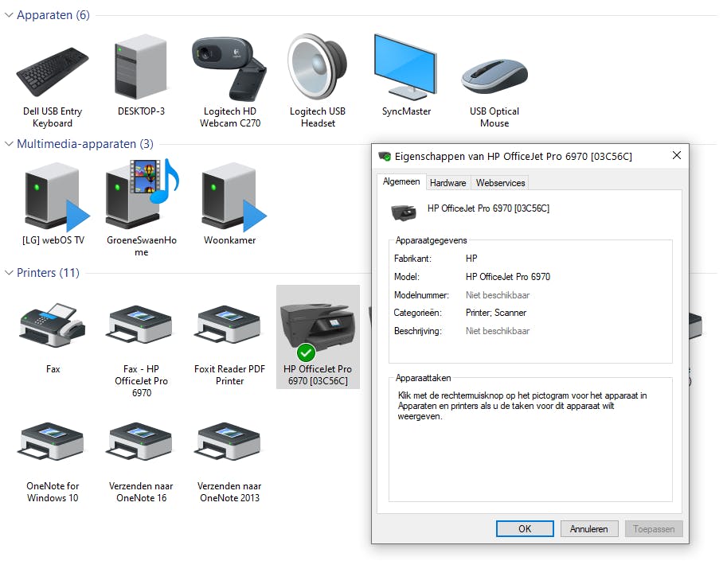Confirm the properties dialog with OK
This screenshot has height=588, width=723.
[x=525, y=528]
